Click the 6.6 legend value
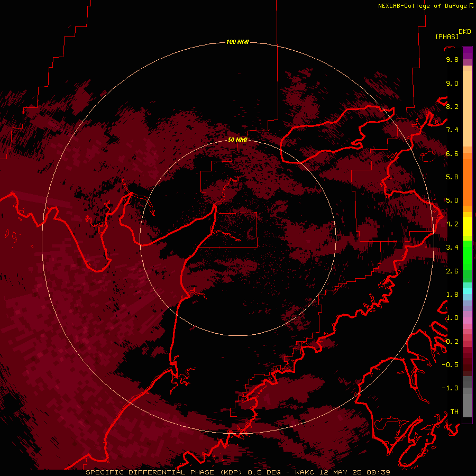Image resolution: width=476 pixels, height=476 pixels. 452,153
